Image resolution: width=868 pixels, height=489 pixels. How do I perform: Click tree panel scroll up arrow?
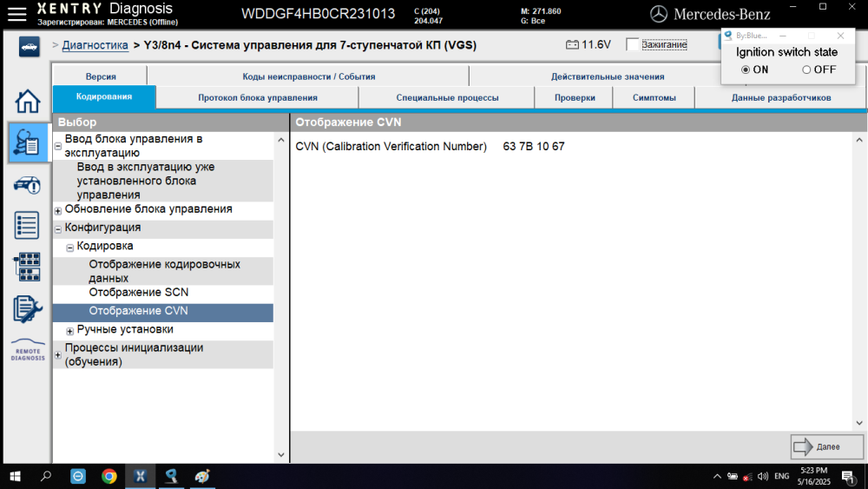pos(280,140)
